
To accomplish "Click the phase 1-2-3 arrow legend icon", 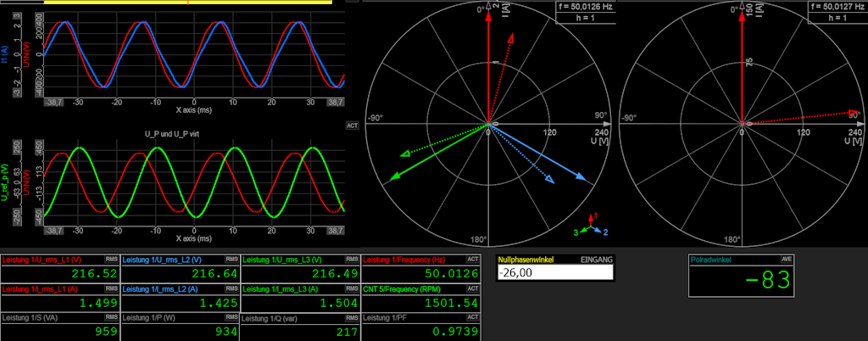I will pyautogui.click(x=590, y=225).
